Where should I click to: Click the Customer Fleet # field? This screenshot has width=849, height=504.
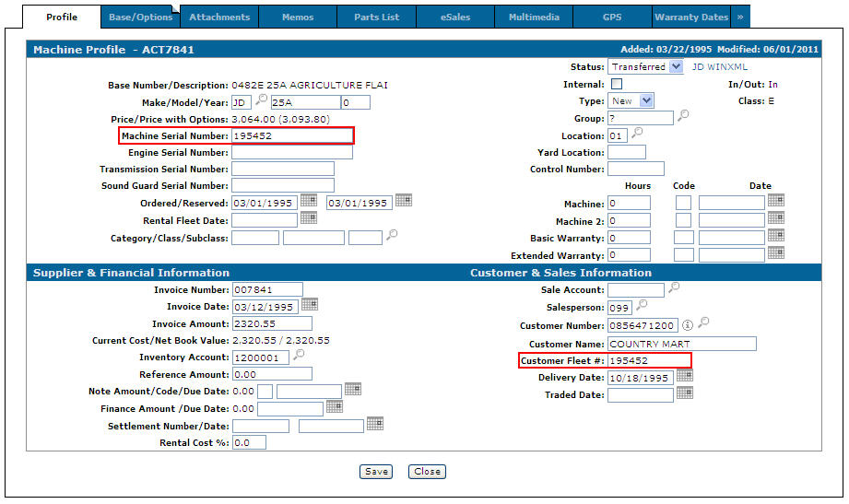point(648,360)
